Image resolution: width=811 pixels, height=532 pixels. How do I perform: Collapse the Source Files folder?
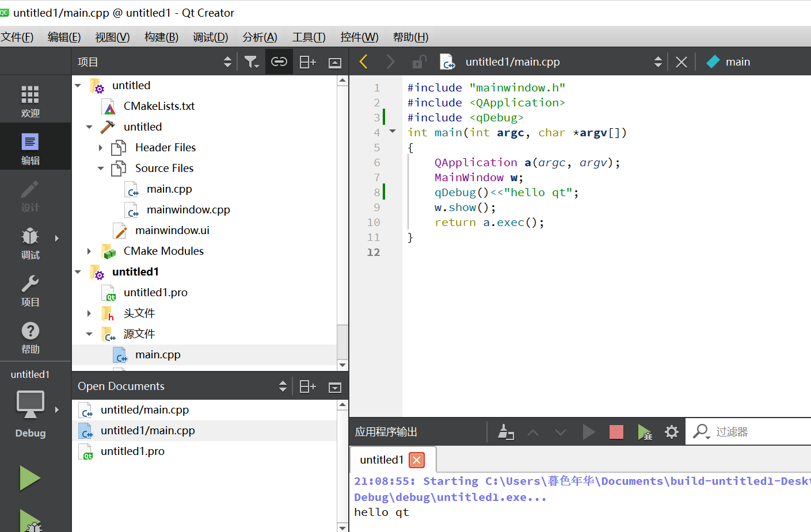coord(101,169)
